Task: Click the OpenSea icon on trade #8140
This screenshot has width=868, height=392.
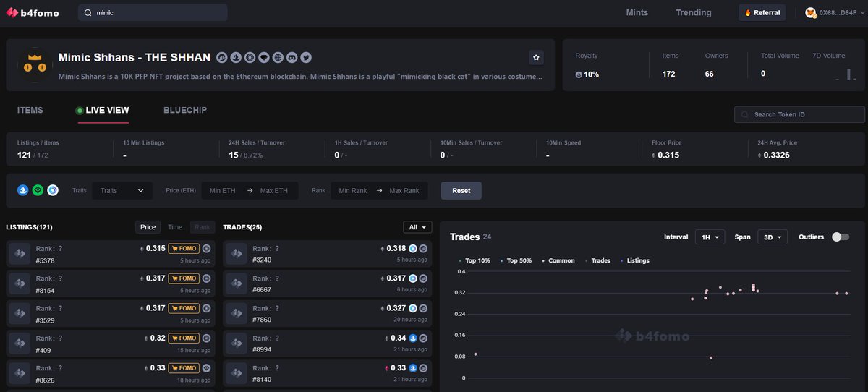Action: coord(413,367)
